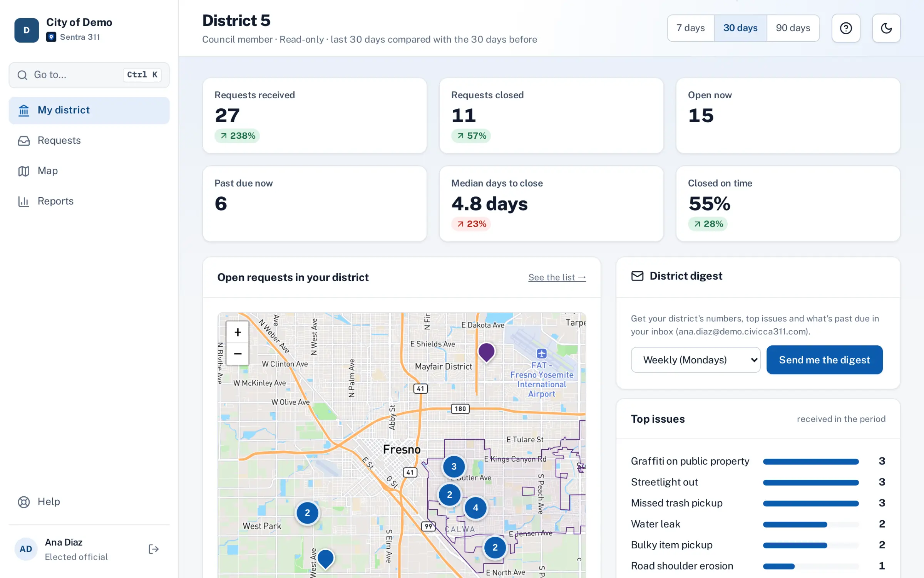Viewport: 924px width, 578px height.
Task: Click the City of Demo logo badge
Action: (27, 30)
